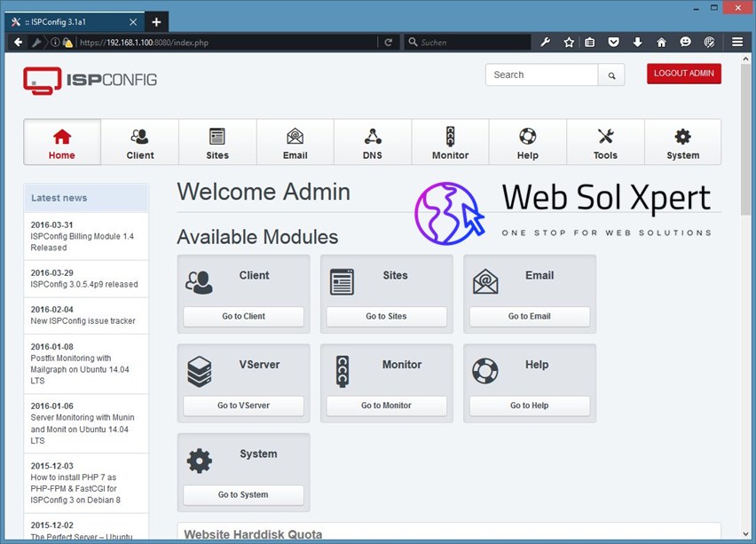This screenshot has width=756, height=544.
Task: Select the Tools navigation tab
Action: pyautogui.click(x=605, y=142)
